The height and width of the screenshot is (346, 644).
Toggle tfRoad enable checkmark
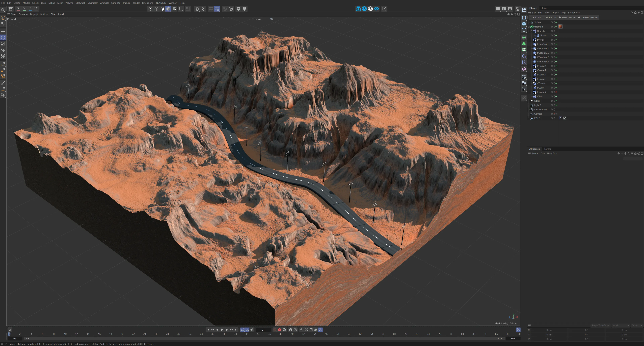tap(556, 36)
